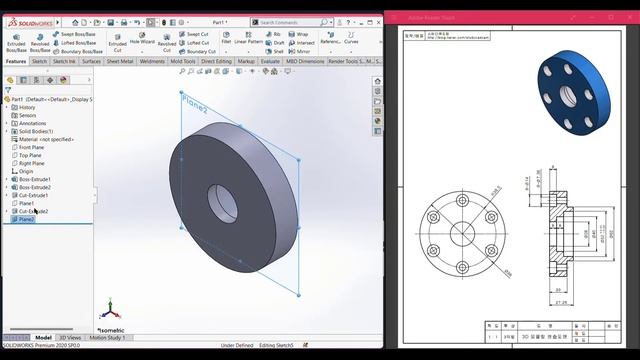Expand the Cut-Extrude1 feature
Screen dimensions: 640x360
[x=7, y=195]
